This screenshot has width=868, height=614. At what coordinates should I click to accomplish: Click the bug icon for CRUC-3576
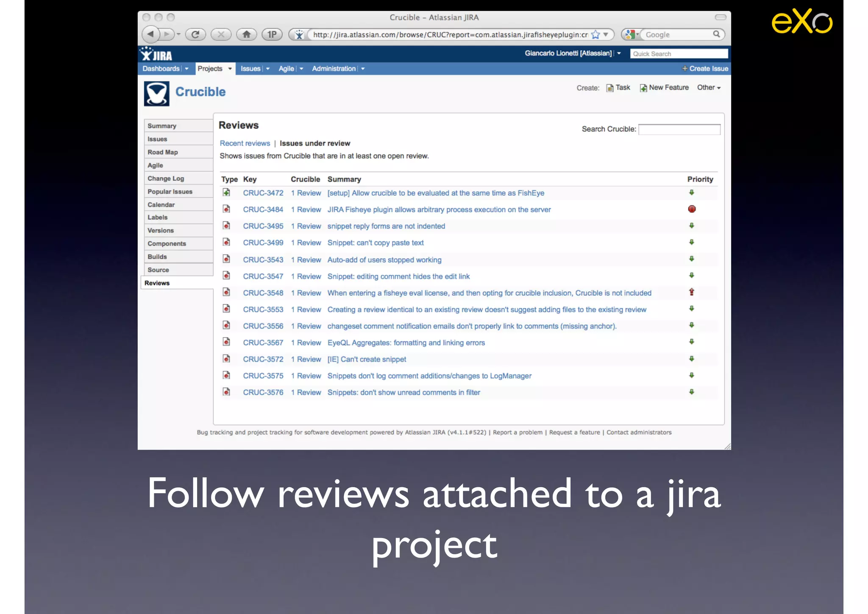[x=227, y=392]
